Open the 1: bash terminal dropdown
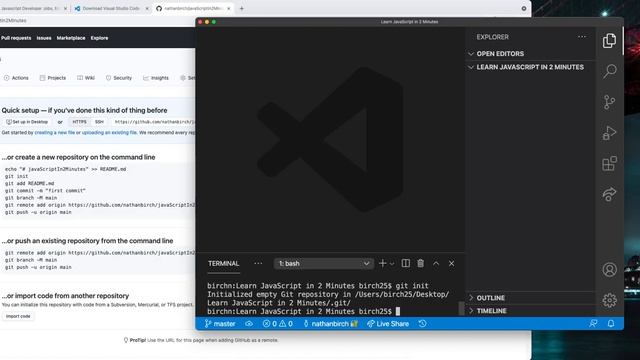 323,264
